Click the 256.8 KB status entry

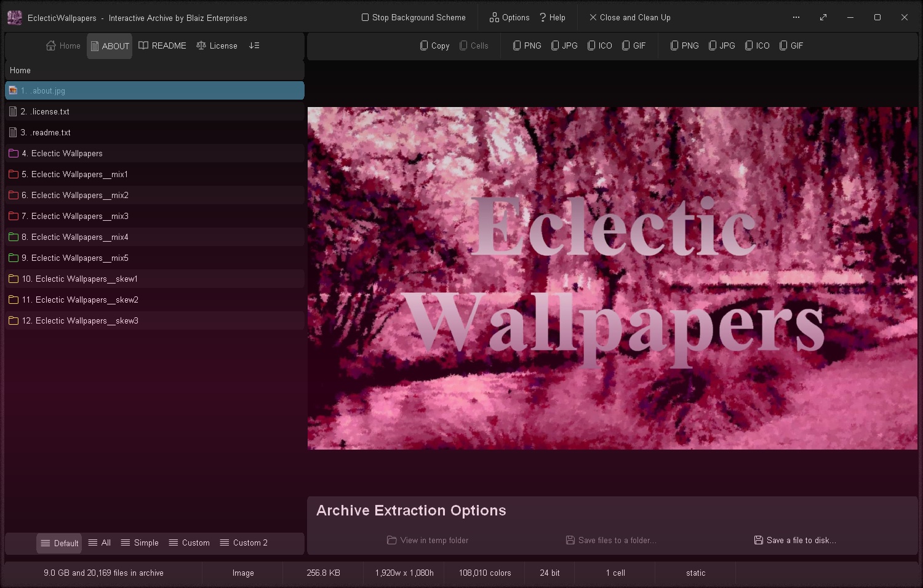pyautogui.click(x=323, y=573)
